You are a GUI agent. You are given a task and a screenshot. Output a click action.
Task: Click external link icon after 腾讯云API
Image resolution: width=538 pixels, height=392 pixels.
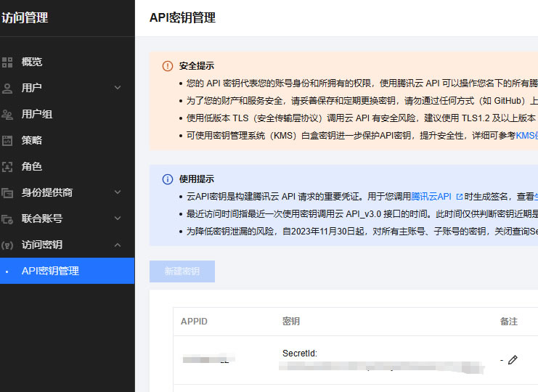pyautogui.click(x=459, y=197)
